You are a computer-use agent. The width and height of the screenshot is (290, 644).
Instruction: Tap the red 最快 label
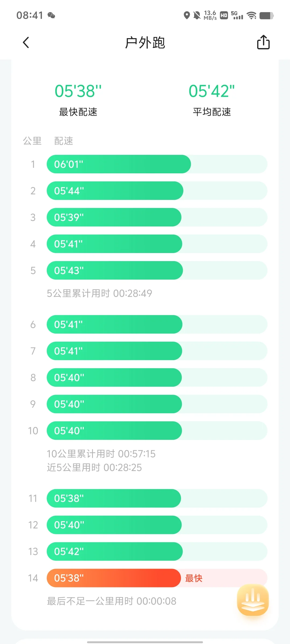point(194,578)
